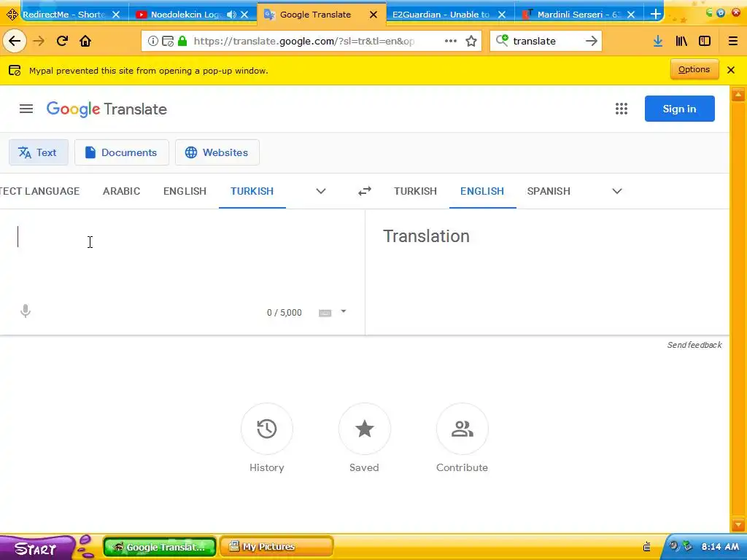This screenshot has height=560, width=747.
Task: Switch to RedirectMe tab
Action: (64, 15)
